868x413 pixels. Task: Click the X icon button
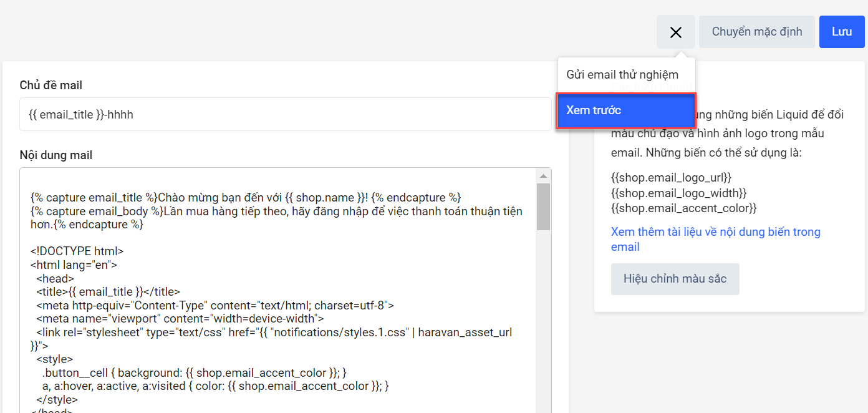coord(675,32)
